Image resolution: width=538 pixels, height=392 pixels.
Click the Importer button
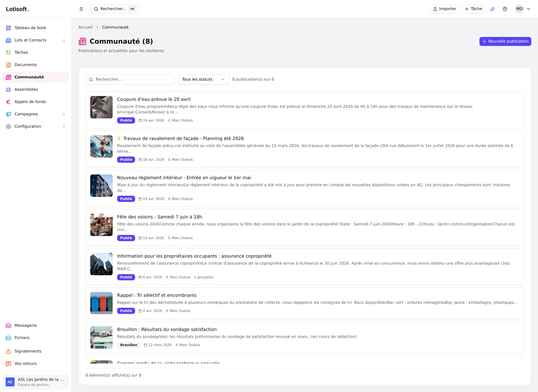click(x=444, y=9)
